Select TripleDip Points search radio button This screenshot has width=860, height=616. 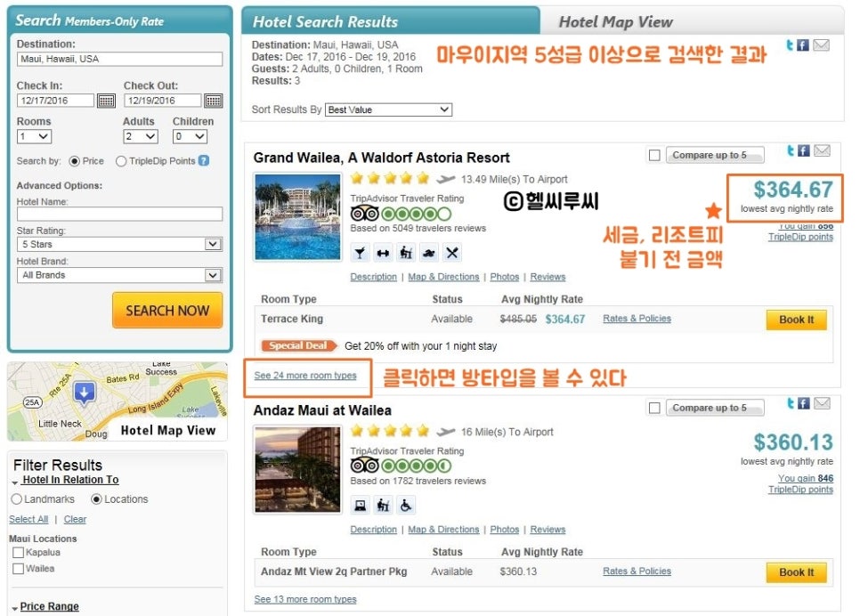click(121, 161)
